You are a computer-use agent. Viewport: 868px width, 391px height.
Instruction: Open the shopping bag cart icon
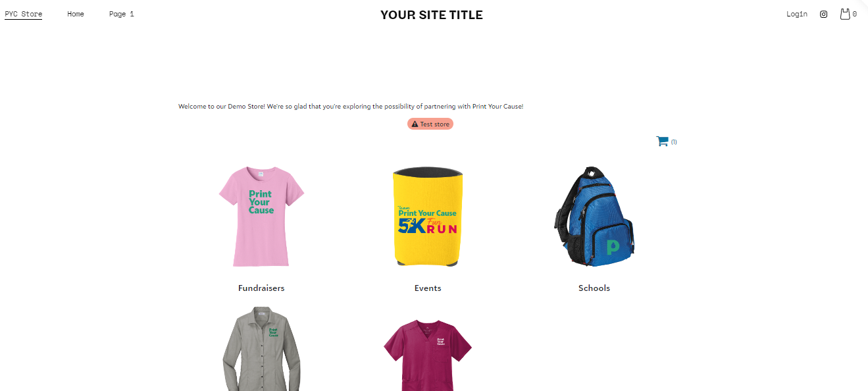(845, 14)
